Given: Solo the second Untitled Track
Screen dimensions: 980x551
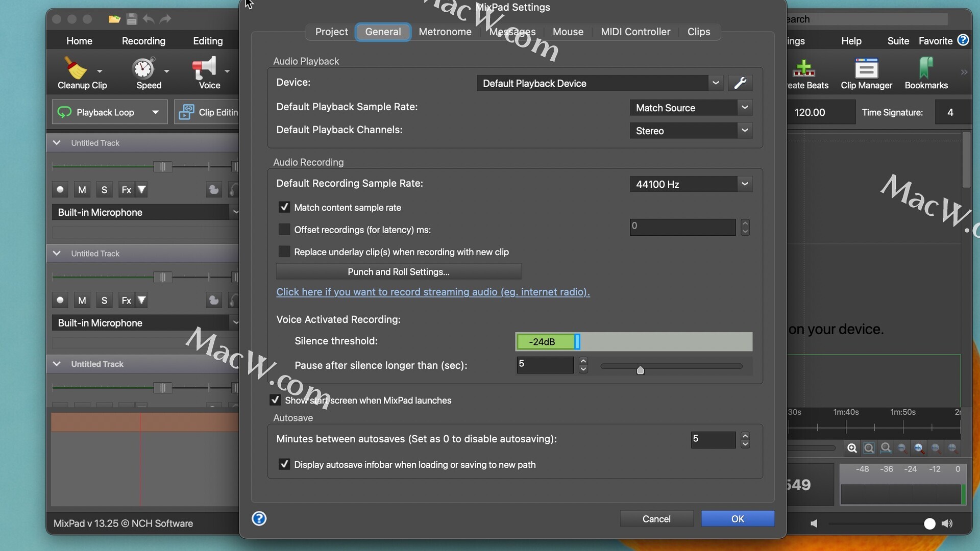Looking at the screenshot, I should [104, 301].
